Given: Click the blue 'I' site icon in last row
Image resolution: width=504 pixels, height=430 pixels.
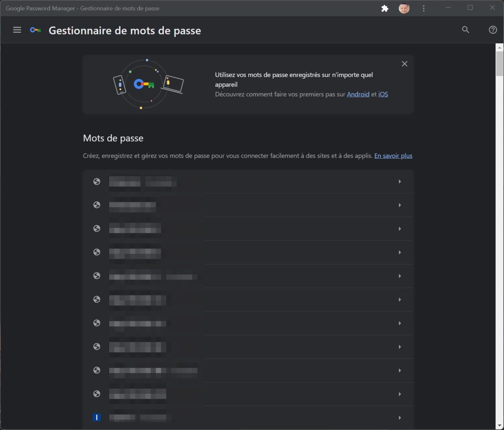Looking at the screenshot, I should (x=96, y=417).
